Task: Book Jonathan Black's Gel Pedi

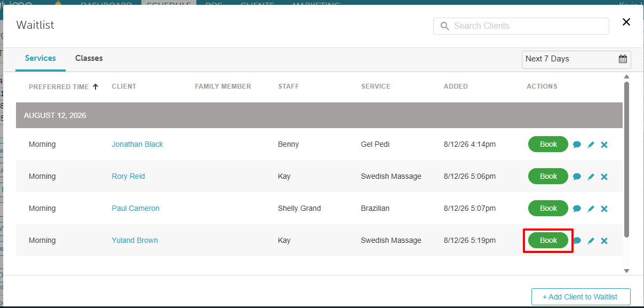Action: click(x=548, y=144)
